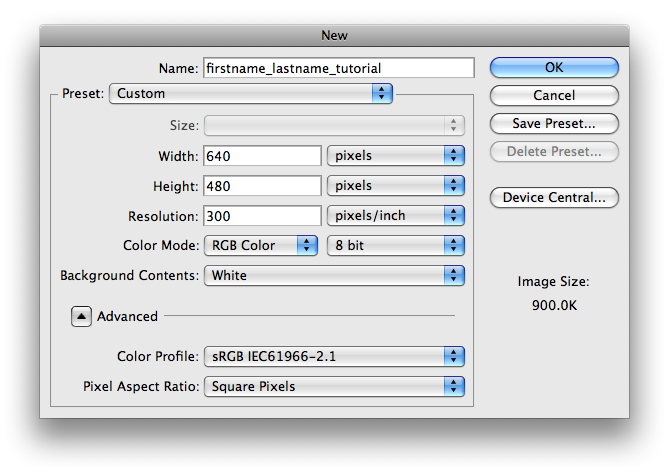
Task: Open the Color Profile sRGB dropdown
Action: click(334, 357)
